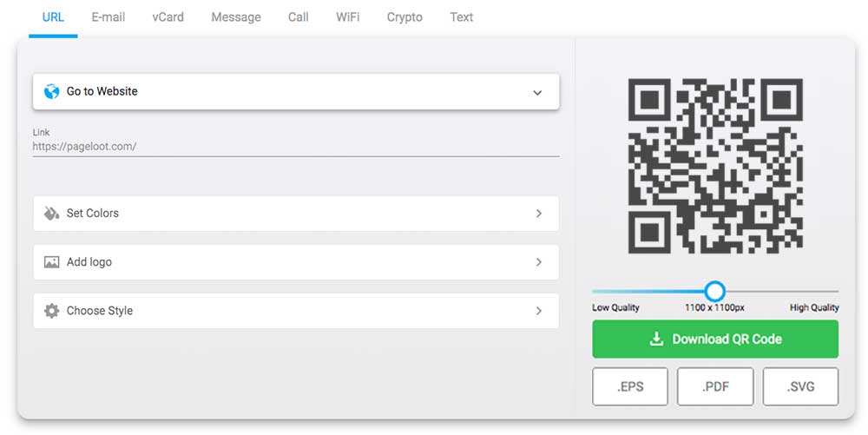Open the WiFi tab
This screenshot has height=435, width=868.
tap(348, 17)
